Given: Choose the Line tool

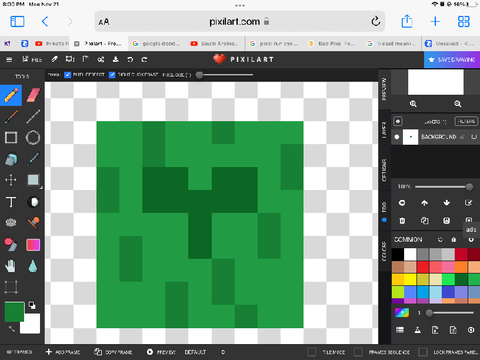Looking at the screenshot, I should point(33,117).
